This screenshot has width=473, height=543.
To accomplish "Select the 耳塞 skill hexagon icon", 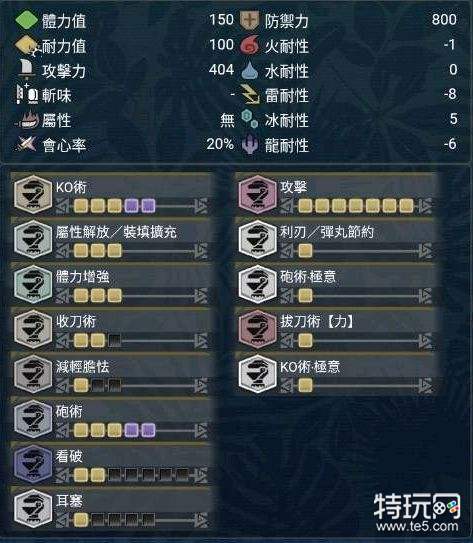I will click(x=33, y=509).
